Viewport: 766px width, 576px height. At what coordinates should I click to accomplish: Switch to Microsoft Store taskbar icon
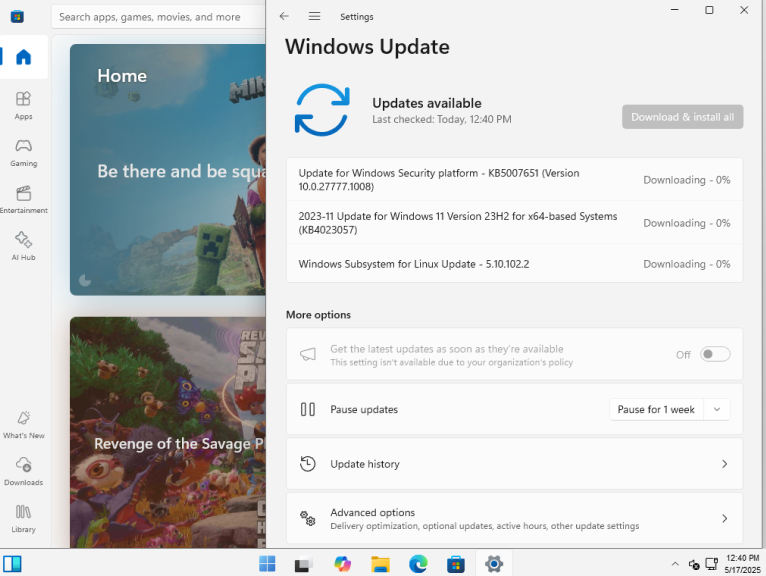[x=456, y=564]
